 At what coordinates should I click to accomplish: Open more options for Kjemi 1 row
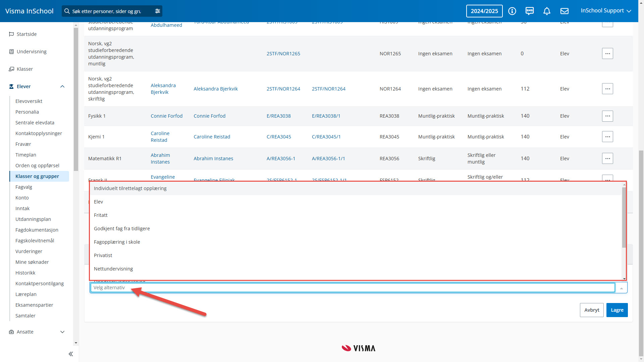[x=607, y=137]
